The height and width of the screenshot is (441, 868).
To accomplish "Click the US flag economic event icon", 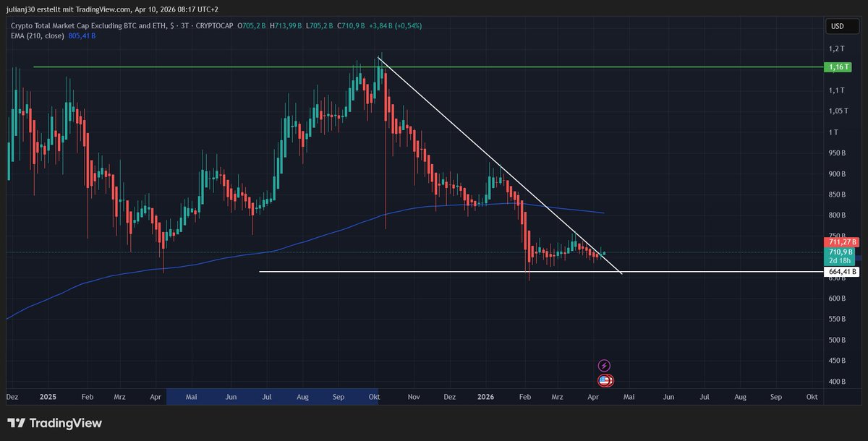I will coord(605,380).
